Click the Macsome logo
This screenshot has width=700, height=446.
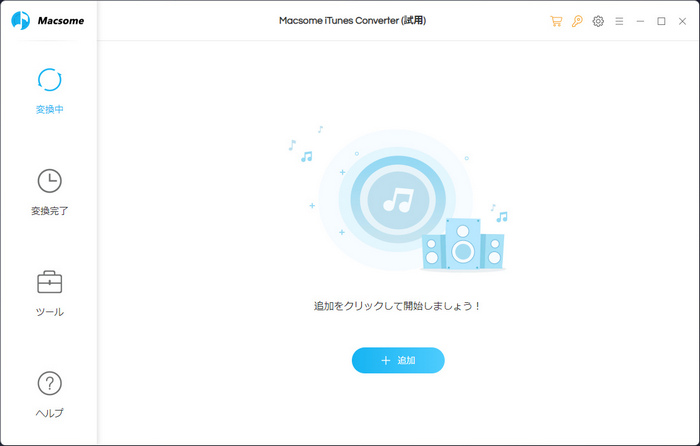[47, 21]
